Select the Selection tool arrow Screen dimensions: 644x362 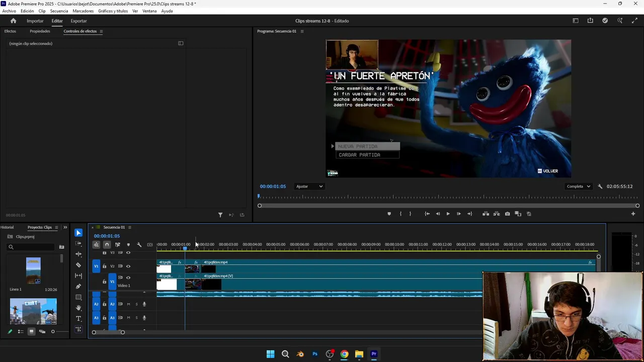click(78, 233)
